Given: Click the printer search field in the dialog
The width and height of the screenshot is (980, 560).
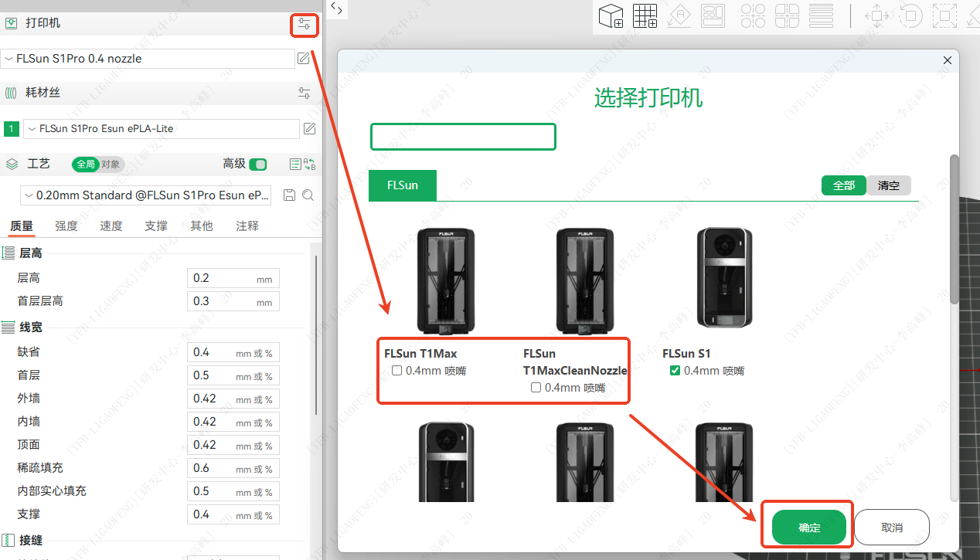Looking at the screenshot, I should coord(463,137).
